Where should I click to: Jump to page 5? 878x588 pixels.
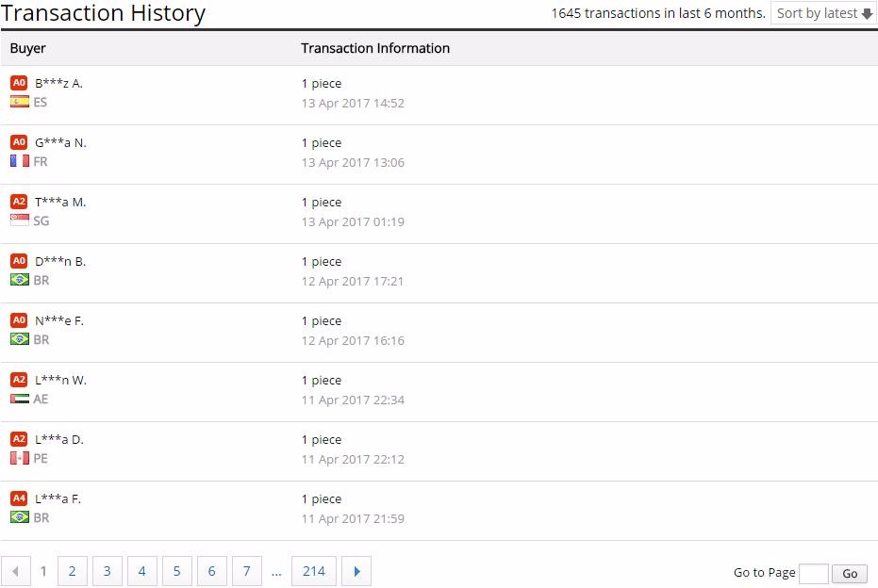tap(176, 571)
